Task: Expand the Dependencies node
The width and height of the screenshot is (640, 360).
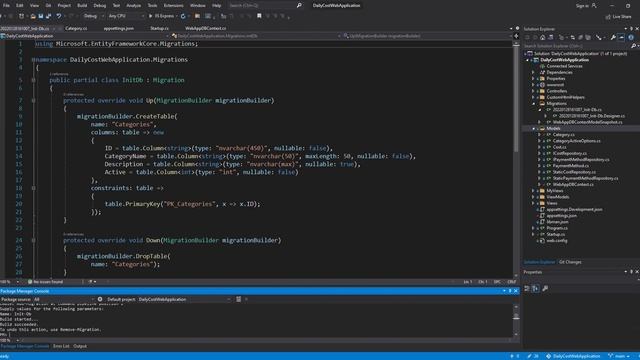Action: click(x=533, y=72)
